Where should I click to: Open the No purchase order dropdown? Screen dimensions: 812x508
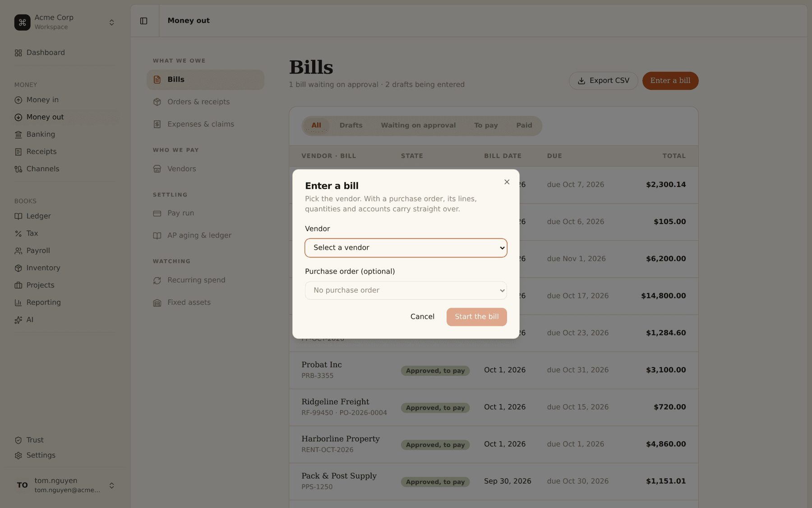pyautogui.click(x=406, y=290)
